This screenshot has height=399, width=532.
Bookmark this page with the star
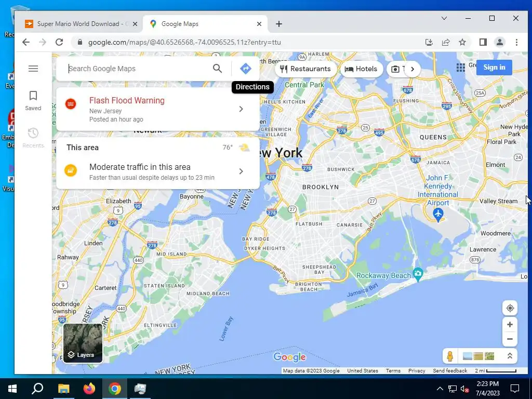462,42
